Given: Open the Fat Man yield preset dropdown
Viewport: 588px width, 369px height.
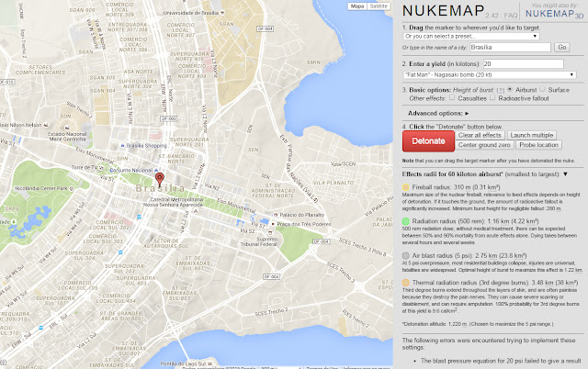Looking at the screenshot, I should [490, 75].
